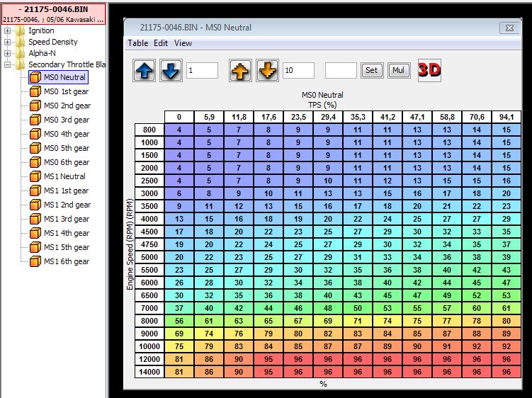The width and height of the screenshot is (532, 398).
Task: Expand the Ignition folder in tree
Action: point(8,31)
